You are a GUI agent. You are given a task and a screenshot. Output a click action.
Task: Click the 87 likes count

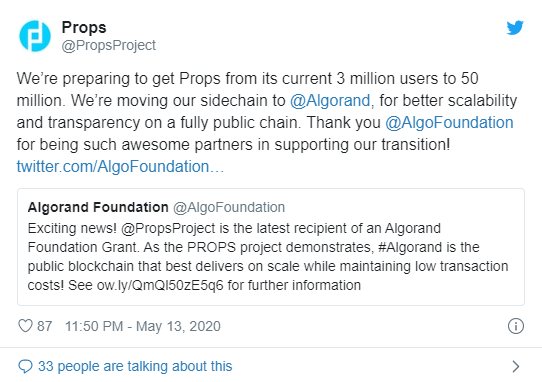tap(45, 326)
